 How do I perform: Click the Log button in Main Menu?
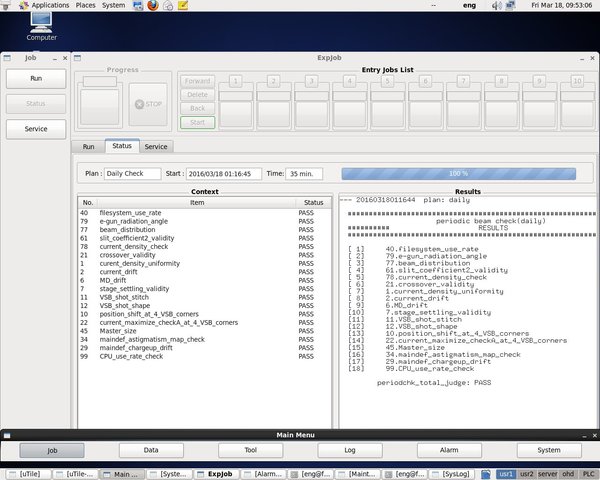pos(350,451)
